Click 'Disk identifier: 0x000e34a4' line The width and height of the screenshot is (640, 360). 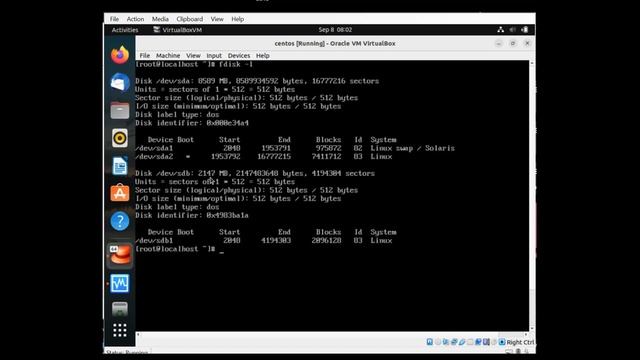click(x=192, y=123)
